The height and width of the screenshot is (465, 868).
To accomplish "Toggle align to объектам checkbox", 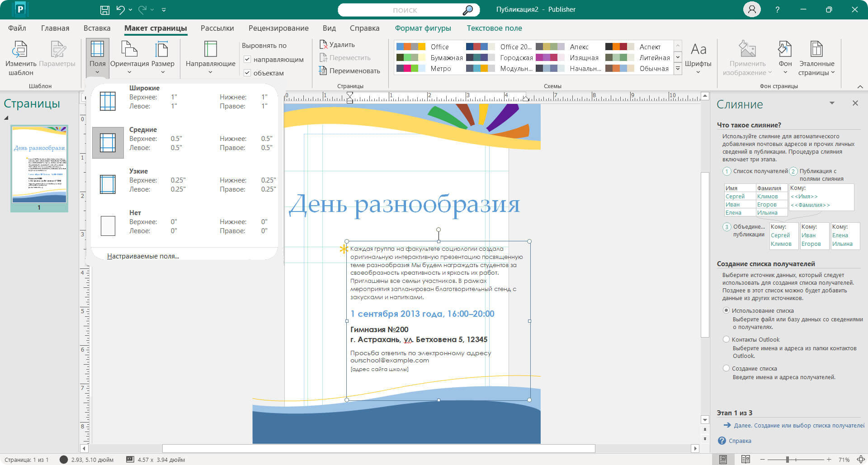I will [247, 73].
